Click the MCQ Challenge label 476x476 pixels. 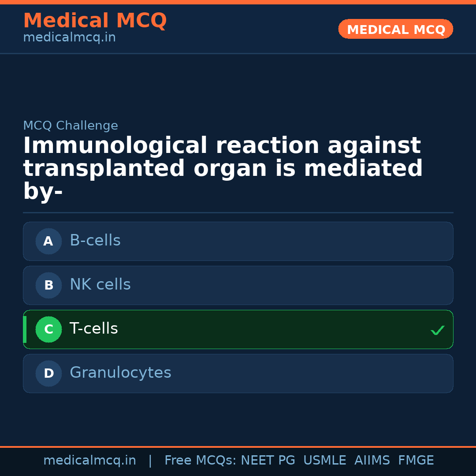coord(71,126)
